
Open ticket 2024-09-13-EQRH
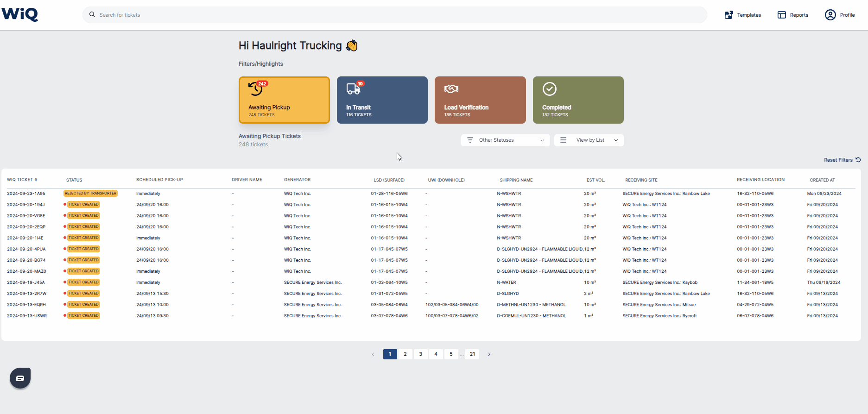click(26, 305)
